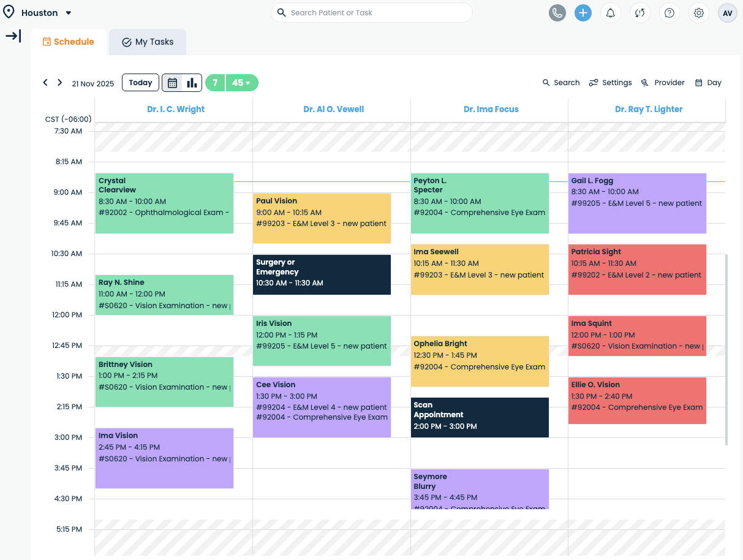Open Dr. Ima Focus provider column
This screenshot has width=743, height=560.
(491, 110)
